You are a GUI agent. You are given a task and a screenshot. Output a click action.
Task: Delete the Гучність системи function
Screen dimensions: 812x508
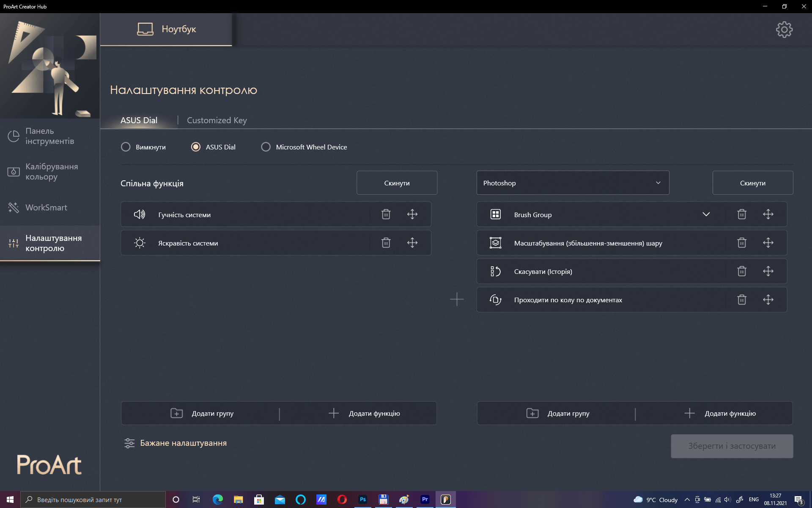[386, 214]
